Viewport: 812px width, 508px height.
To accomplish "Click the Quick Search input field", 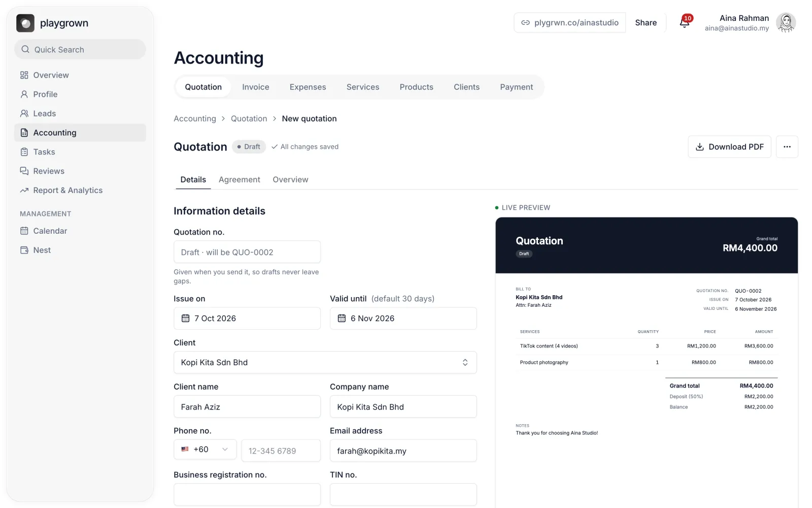I will [80, 49].
